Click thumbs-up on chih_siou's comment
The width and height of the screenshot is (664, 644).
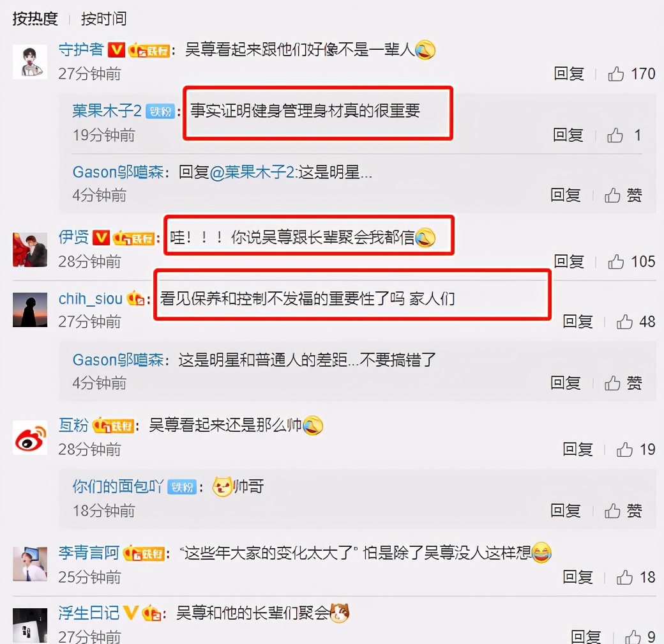click(x=624, y=321)
